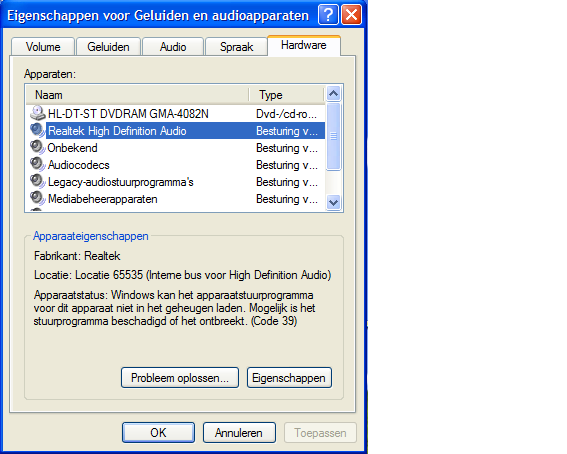Click the Locatie 65535 text line

[x=183, y=275]
